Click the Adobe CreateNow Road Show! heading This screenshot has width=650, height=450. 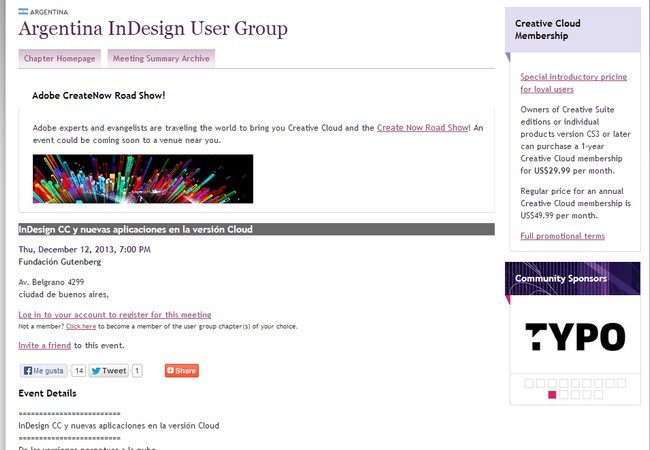[x=99, y=95]
